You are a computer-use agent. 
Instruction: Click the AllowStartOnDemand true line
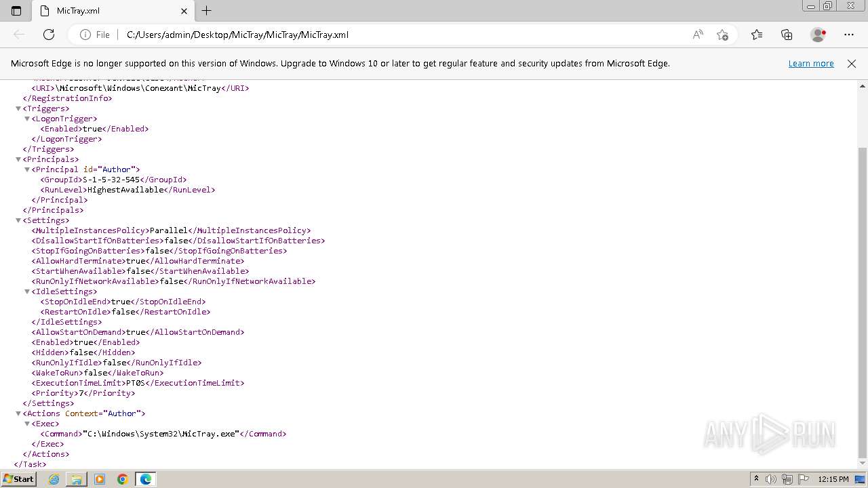pyautogui.click(x=138, y=332)
